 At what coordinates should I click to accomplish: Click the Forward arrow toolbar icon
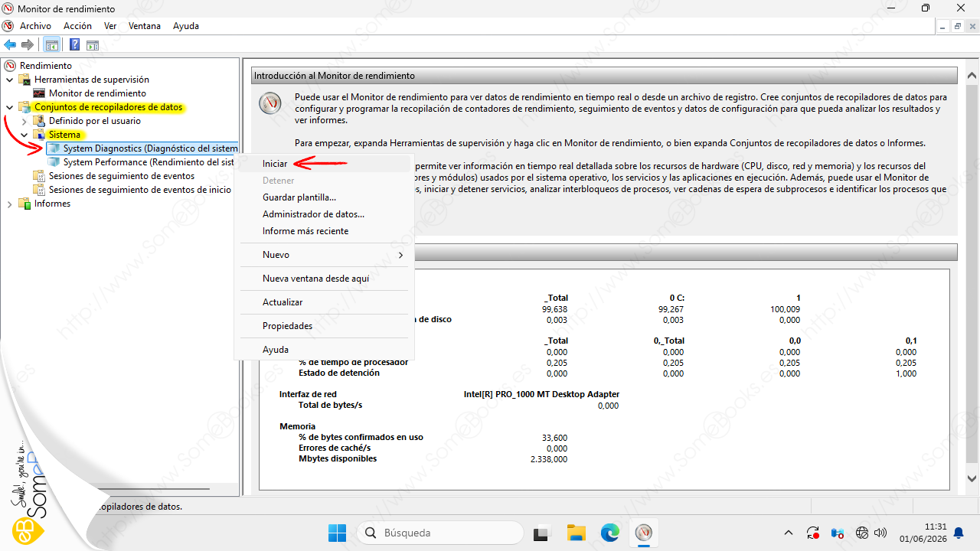(x=28, y=44)
